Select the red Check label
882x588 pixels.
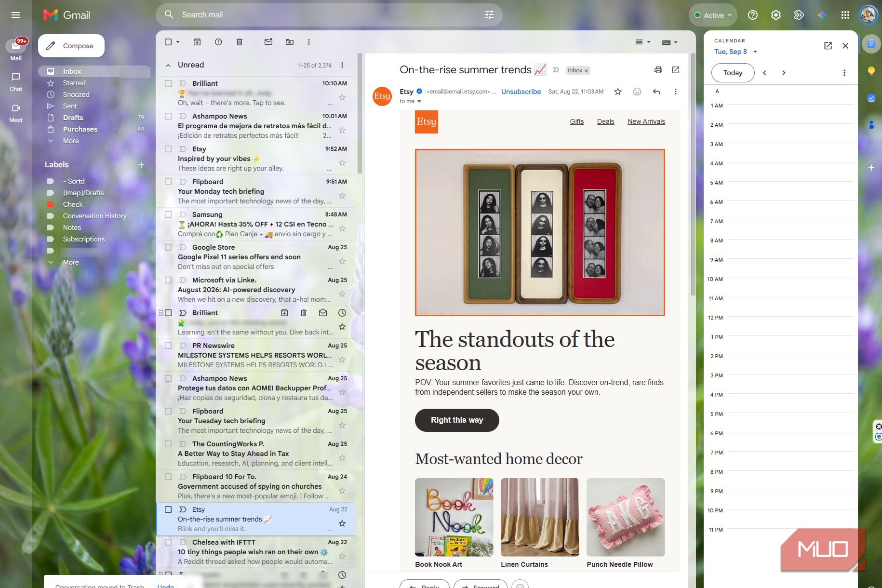pos(73,204)
